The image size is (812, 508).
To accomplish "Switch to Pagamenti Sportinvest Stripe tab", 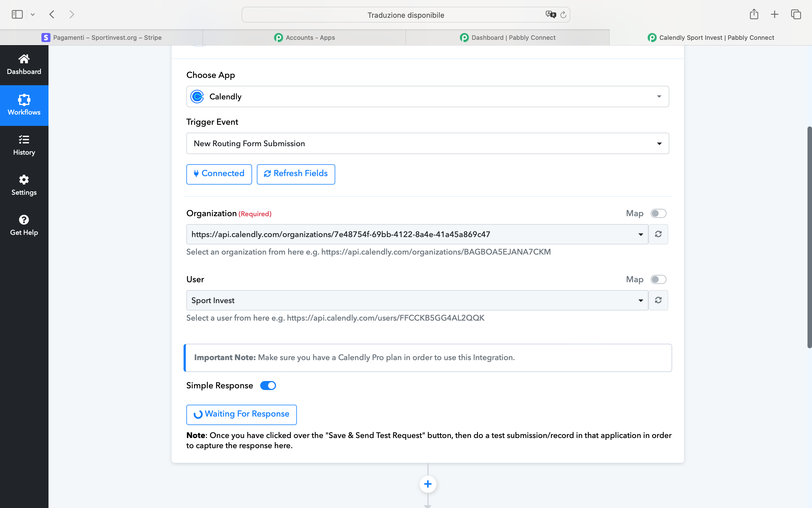I will pyautogui.click(x=101, y=37).
